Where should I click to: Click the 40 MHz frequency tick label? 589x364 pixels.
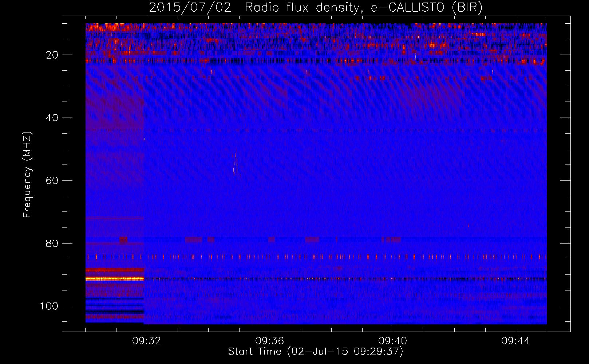(x=52, y=118)
